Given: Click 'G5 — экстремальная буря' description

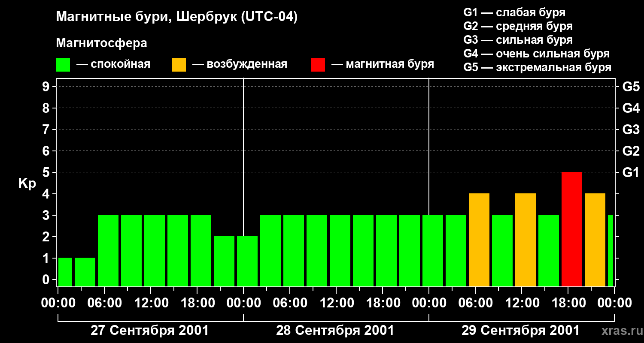Looking at the screenshot, I should pyautogui.click(x=537, y=67).
